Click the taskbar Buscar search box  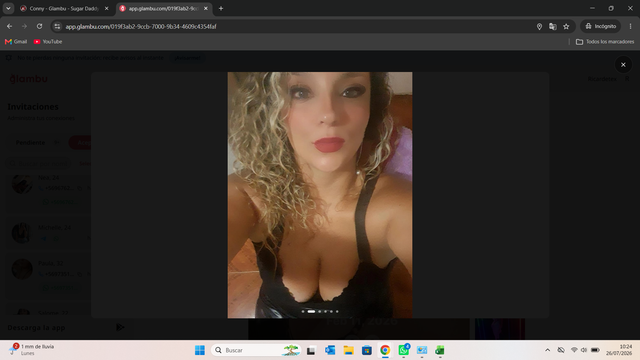(x=256, y=350)
